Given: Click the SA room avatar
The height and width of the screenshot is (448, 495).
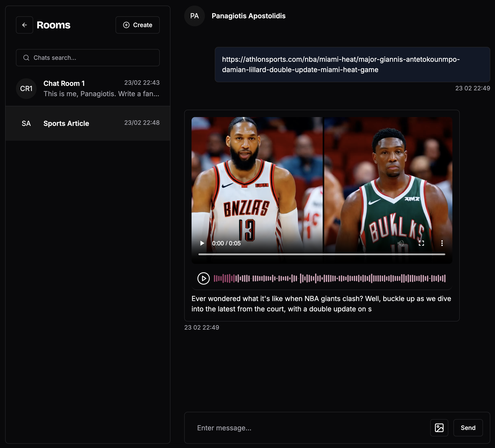Looking at the screenshot, I should 26,124.
